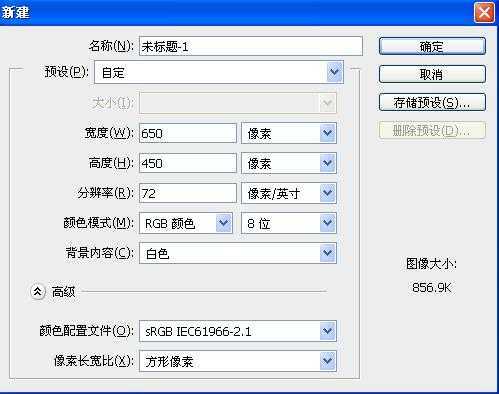
Task: Click the 宽度 input field with 650
Action: pos(188,133)
